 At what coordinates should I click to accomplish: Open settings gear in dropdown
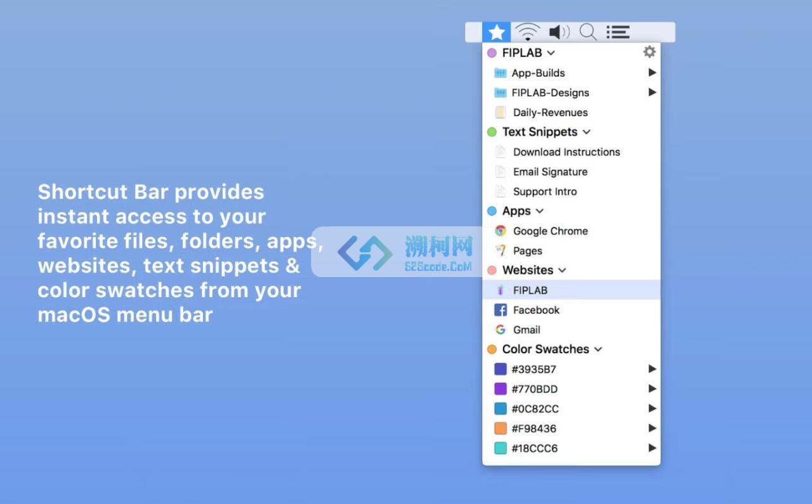pyautogui.click(x=649, y=52)
